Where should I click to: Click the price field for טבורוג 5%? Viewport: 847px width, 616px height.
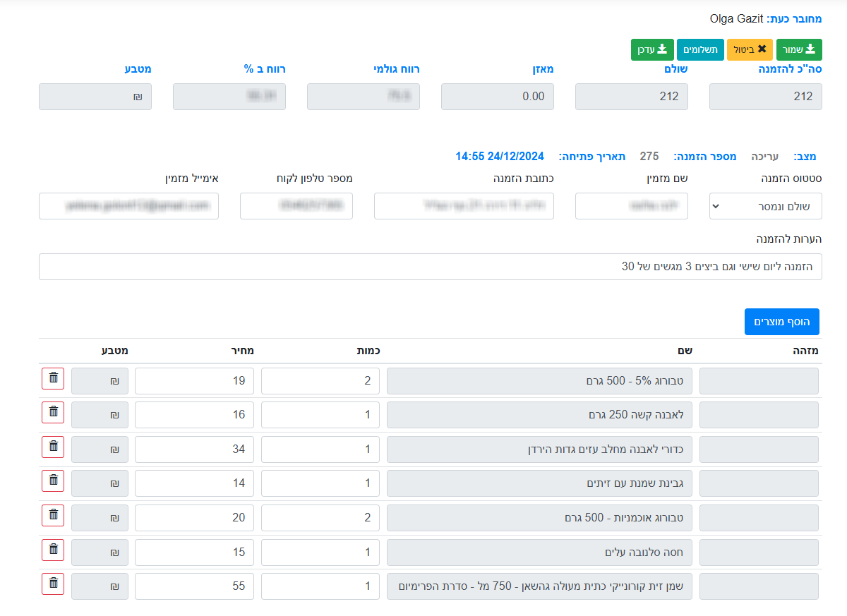coord(194,381)
